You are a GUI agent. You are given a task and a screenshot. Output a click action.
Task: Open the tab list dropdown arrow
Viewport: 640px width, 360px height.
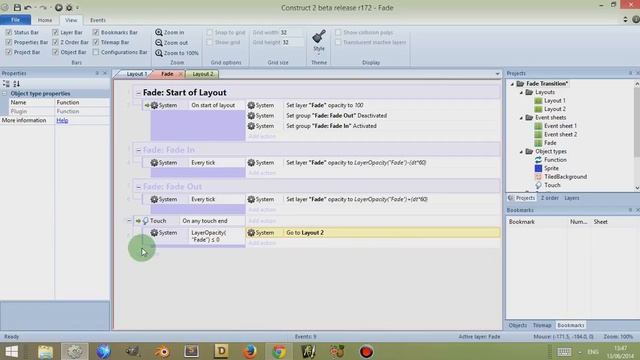(497, 74)
